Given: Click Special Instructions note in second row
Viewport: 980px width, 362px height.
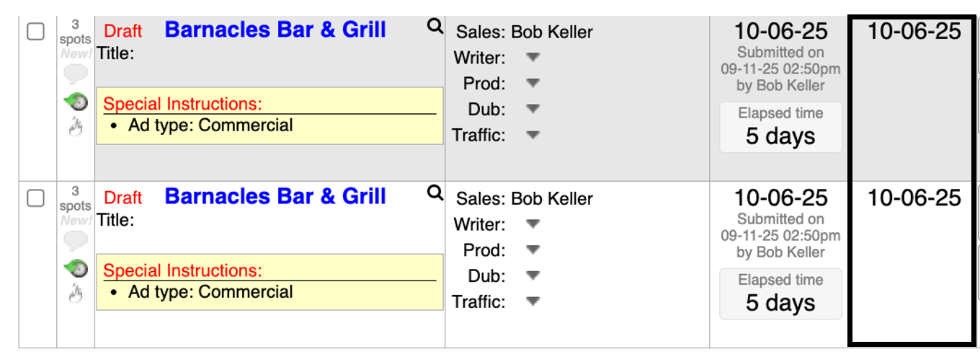Looking at the screenshot, I should coord(269,282).
